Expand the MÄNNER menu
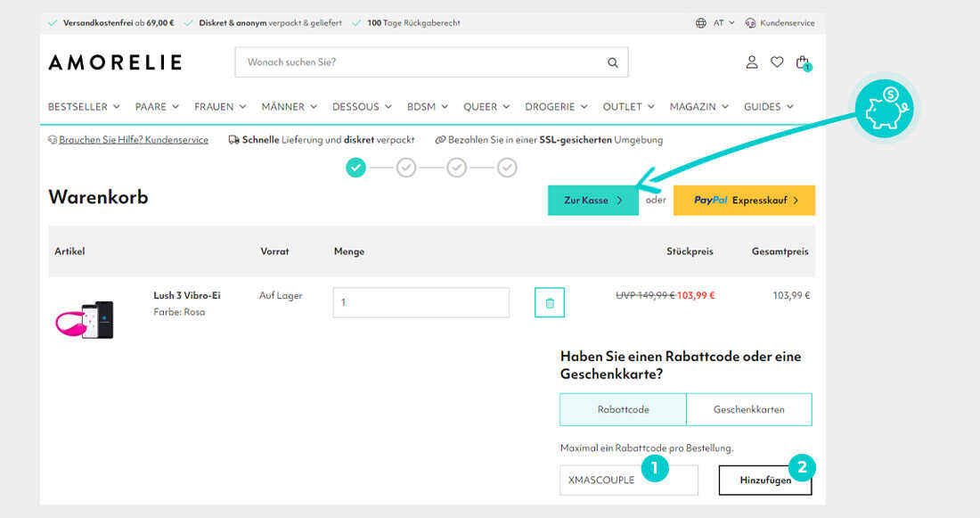Image resolution: width=980 pixels, height=518 pixels. (x=290, y=107)
